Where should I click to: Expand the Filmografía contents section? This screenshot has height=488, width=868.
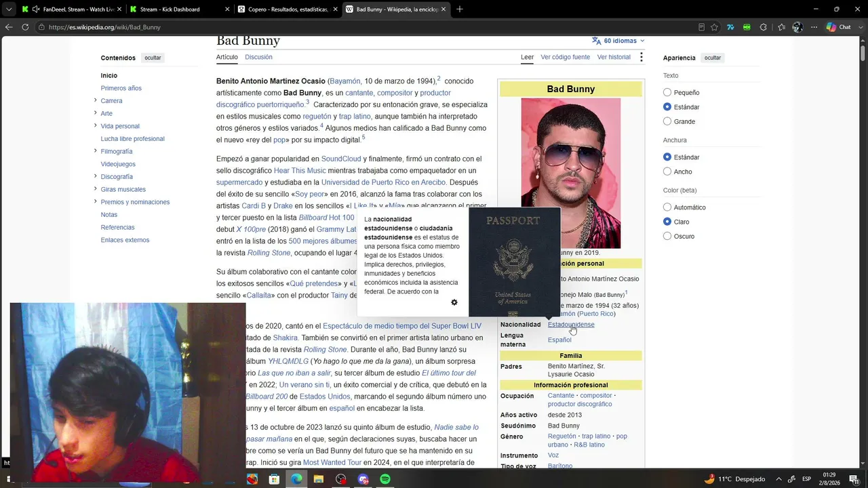click(95, 151)
